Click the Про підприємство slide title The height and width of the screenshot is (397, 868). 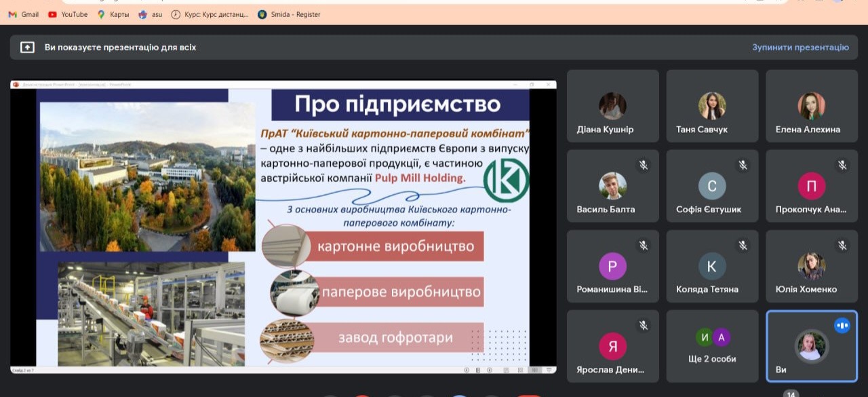[397, 104]
